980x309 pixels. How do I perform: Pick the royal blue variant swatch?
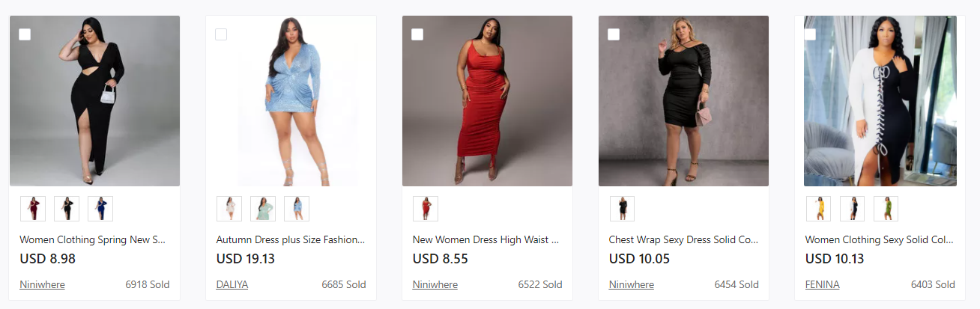pos(100,209)
